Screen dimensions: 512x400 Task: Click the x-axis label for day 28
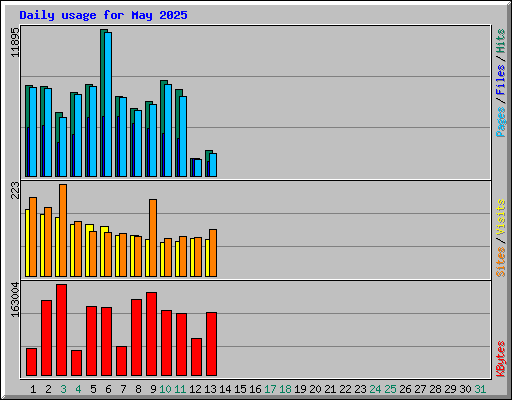pyautogui.click(x=435, y=389)
